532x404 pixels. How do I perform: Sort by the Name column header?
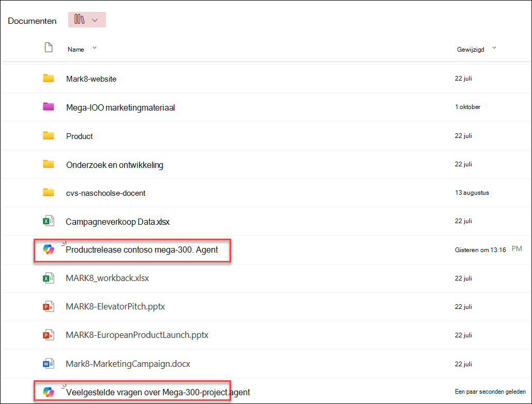pos(75,50)
